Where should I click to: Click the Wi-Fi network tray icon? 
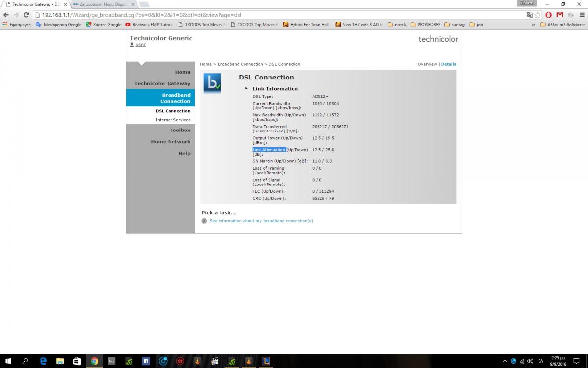click(x=521, y=361)
